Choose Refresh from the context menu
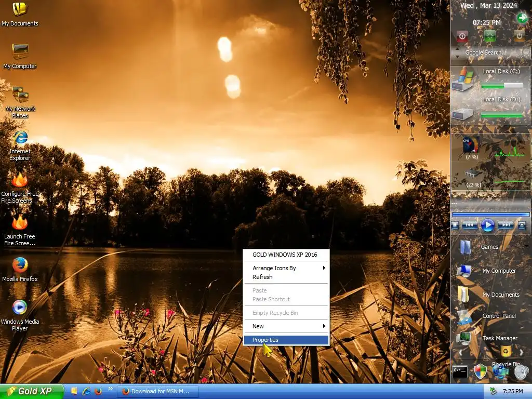532x399 pixels. point(286,277)
